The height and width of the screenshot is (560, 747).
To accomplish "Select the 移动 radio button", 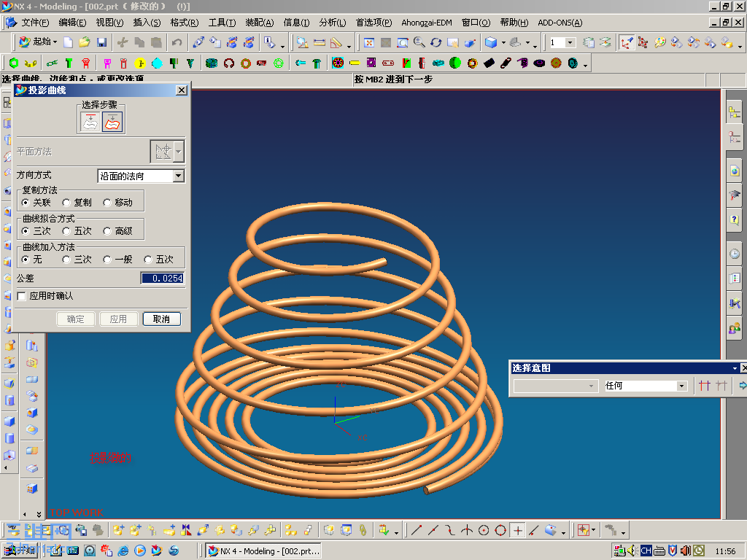I will tap(107, 203).
